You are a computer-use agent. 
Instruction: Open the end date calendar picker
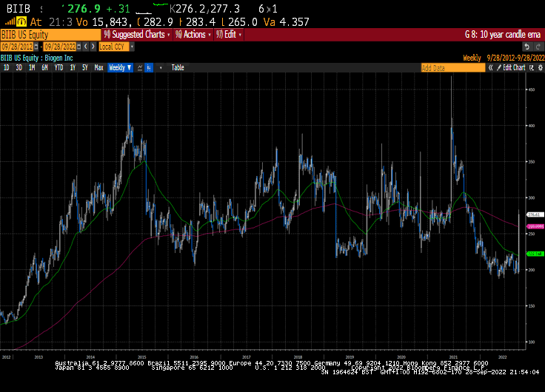coord(79,47)
